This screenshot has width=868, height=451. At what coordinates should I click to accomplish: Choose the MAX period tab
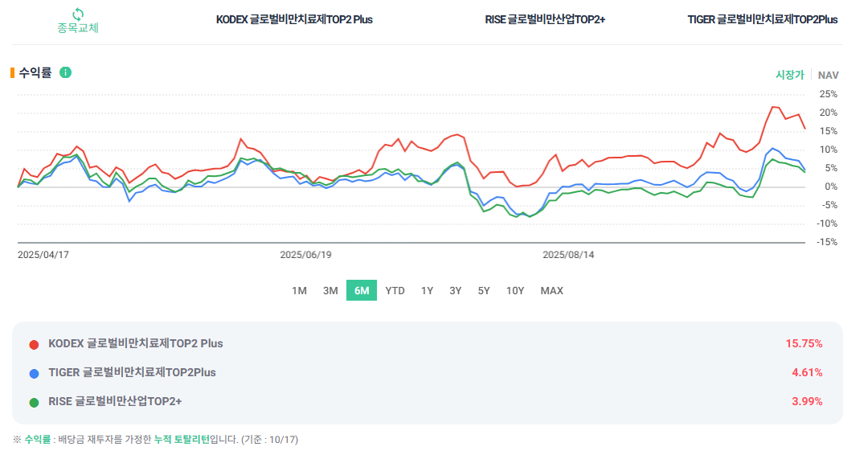(x=551, y=290)
